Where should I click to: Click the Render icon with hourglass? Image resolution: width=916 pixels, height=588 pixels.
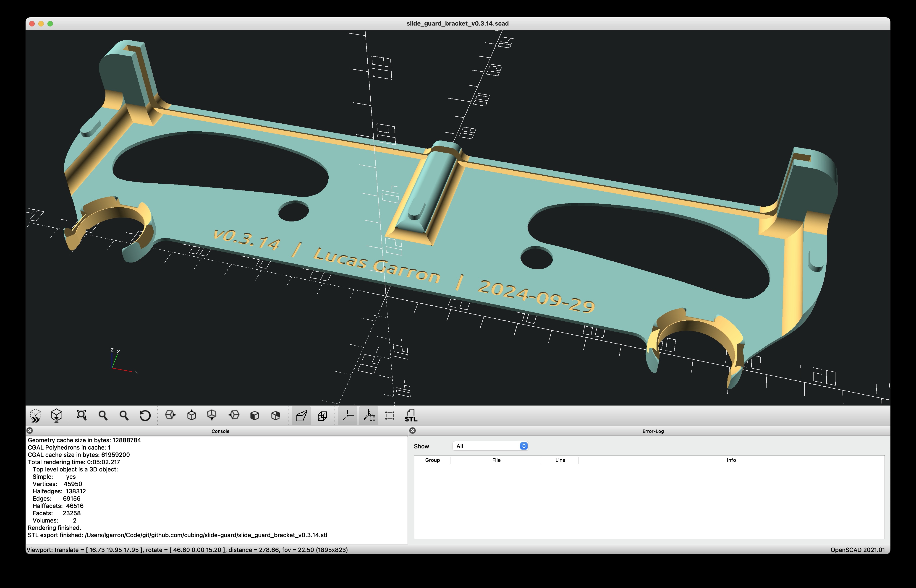pos(57,415)
